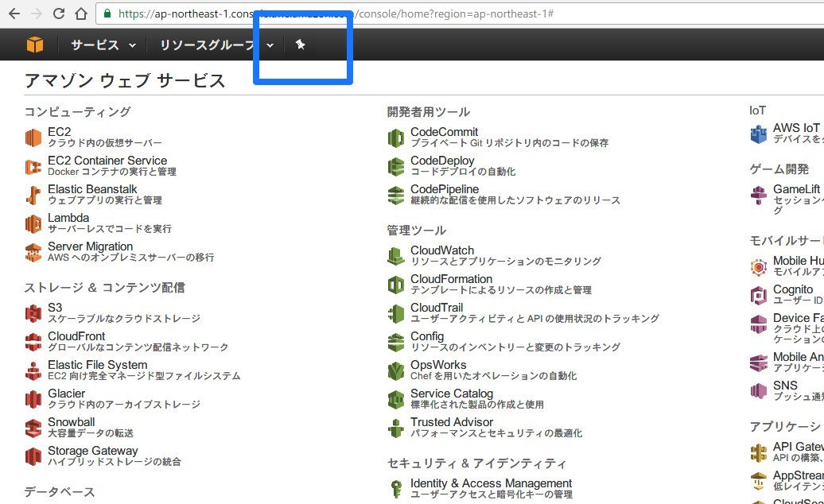The width and height of the screenshot is (824, 504).
Task: Click the AWS IoT icon
Action: 758,134
